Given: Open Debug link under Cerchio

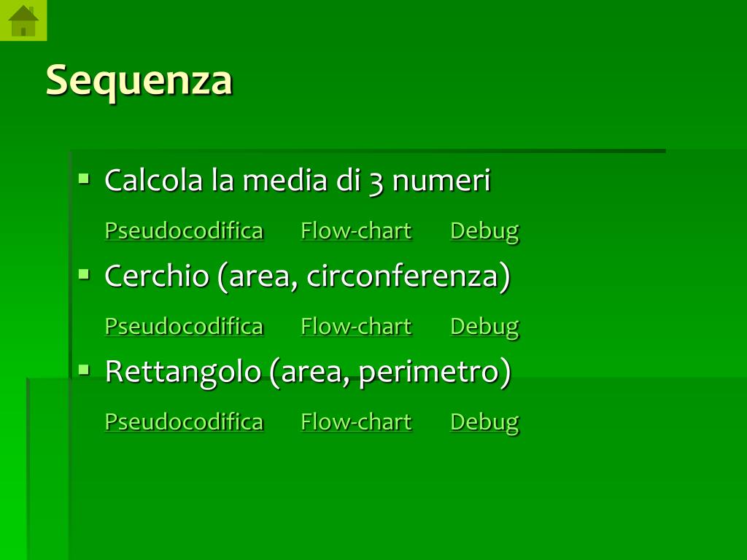Looking at the screenshot, I should click(x=484, y=327).
